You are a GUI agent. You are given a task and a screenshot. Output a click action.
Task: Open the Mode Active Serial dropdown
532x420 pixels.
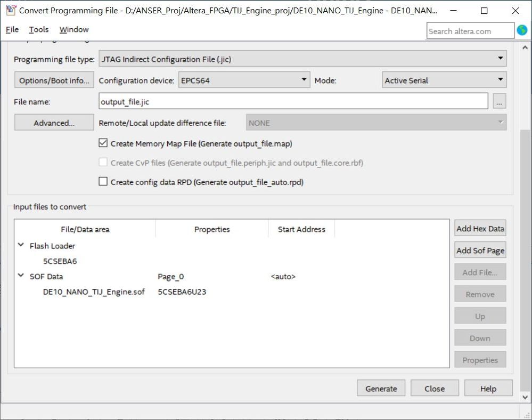click(444, 80)
